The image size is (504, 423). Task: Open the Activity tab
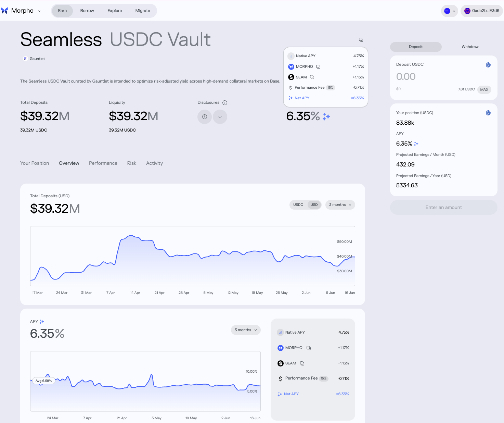tap(155, 163)
